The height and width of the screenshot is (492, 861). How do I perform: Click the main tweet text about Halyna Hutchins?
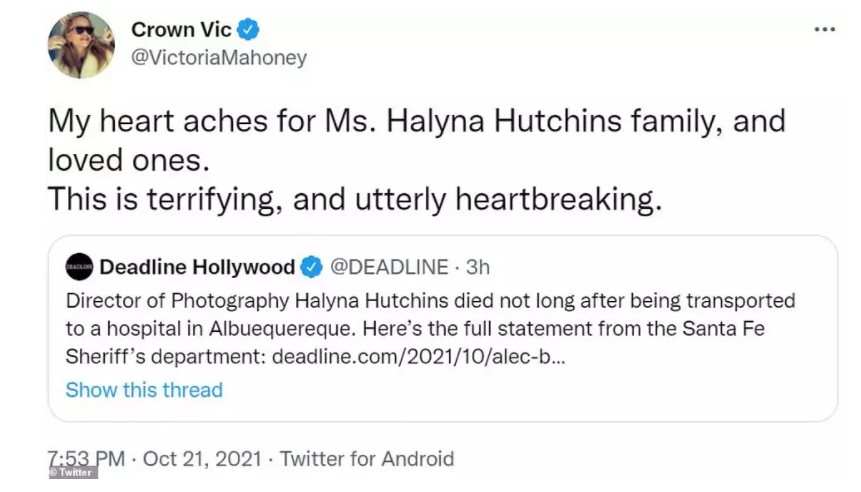[x=417, y=160]
